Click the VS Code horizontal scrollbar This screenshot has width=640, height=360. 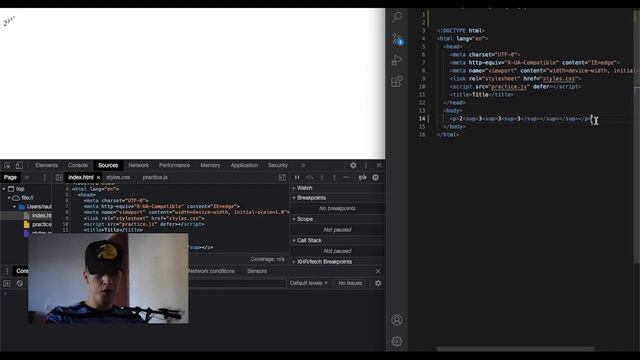[x=515, y=349]
